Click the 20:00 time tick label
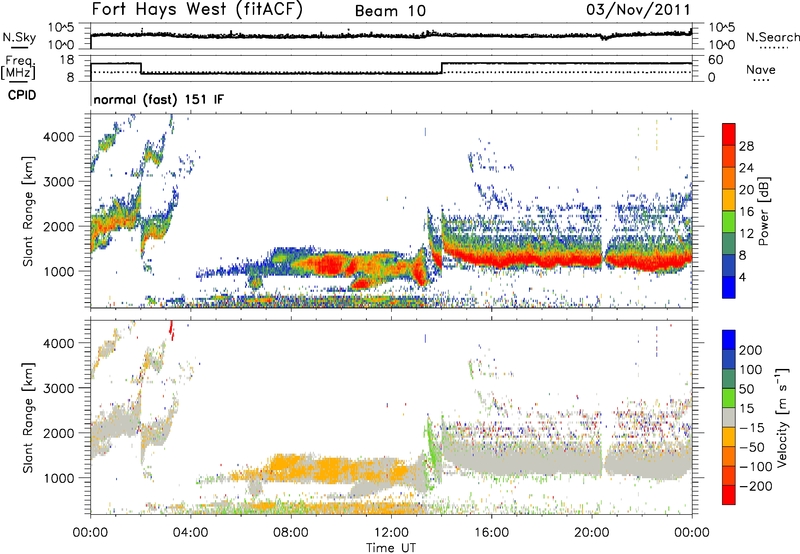 coord(591,533)
